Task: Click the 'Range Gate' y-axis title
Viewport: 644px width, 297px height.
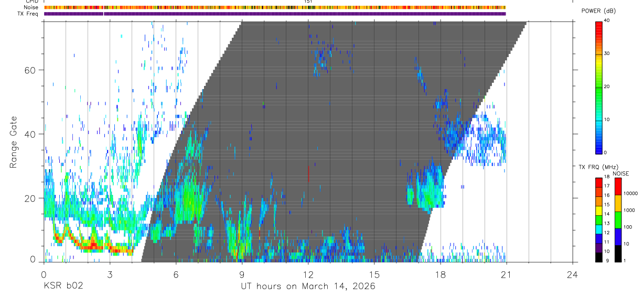Action: [14, 141]
